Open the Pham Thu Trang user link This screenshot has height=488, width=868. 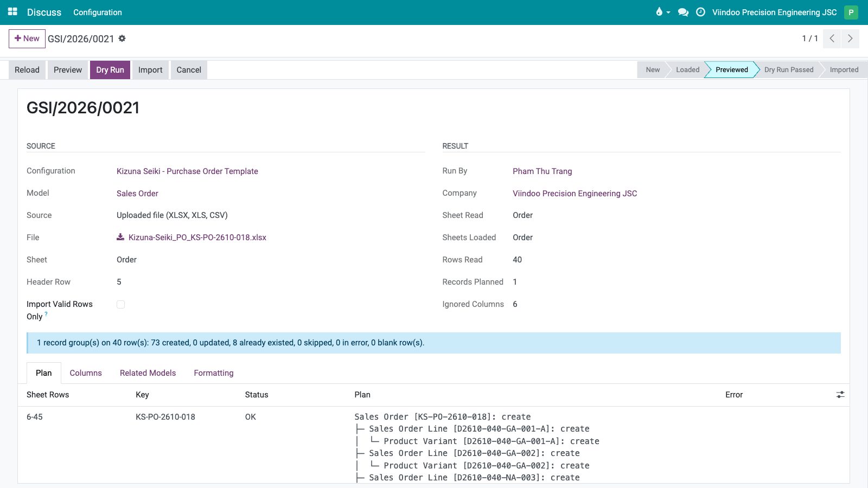pos(542,171)
